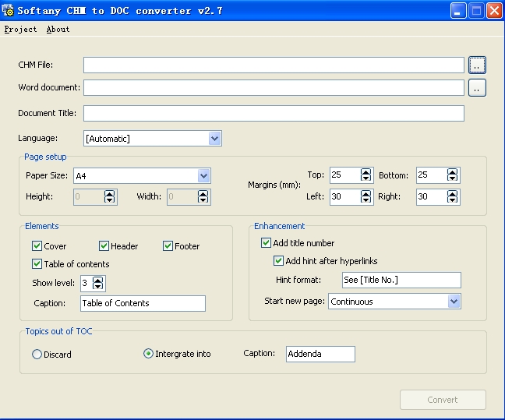Decrease the Left margin value

pos(366,200)
